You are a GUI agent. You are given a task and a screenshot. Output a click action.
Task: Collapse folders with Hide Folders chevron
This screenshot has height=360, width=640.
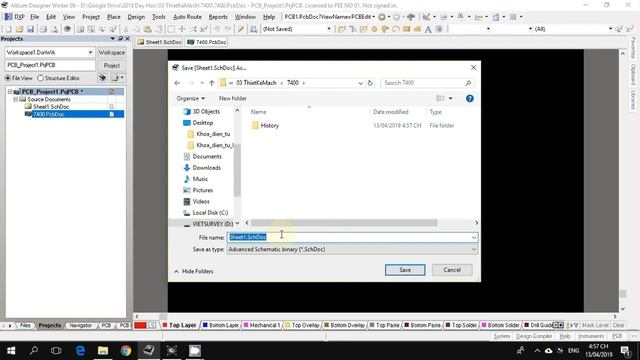(x=176, y=271)
